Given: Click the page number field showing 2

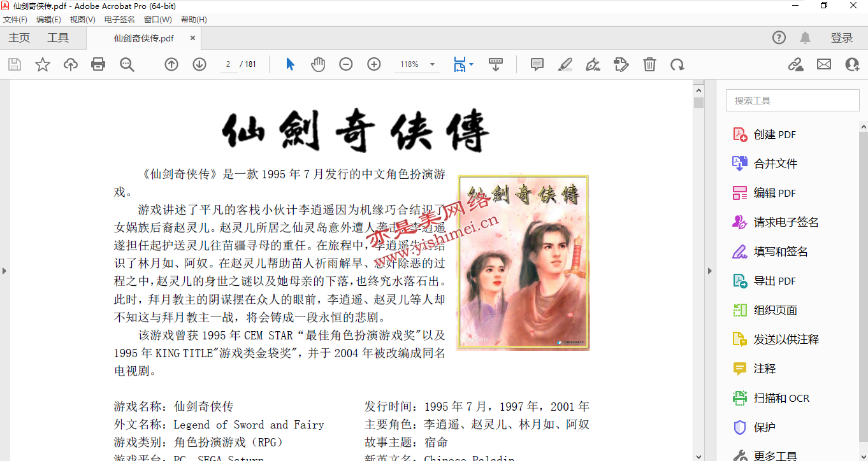Looking at the screenshot, I should 228,64.
